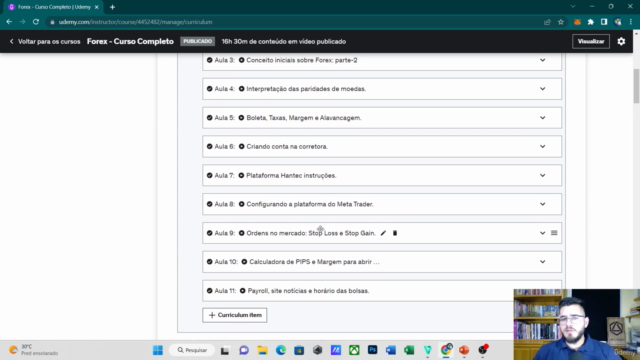The width and height of the screenshot is (640, 360).
Task: Open PowerPoint from the taskbar
Action: pos(464,350)
